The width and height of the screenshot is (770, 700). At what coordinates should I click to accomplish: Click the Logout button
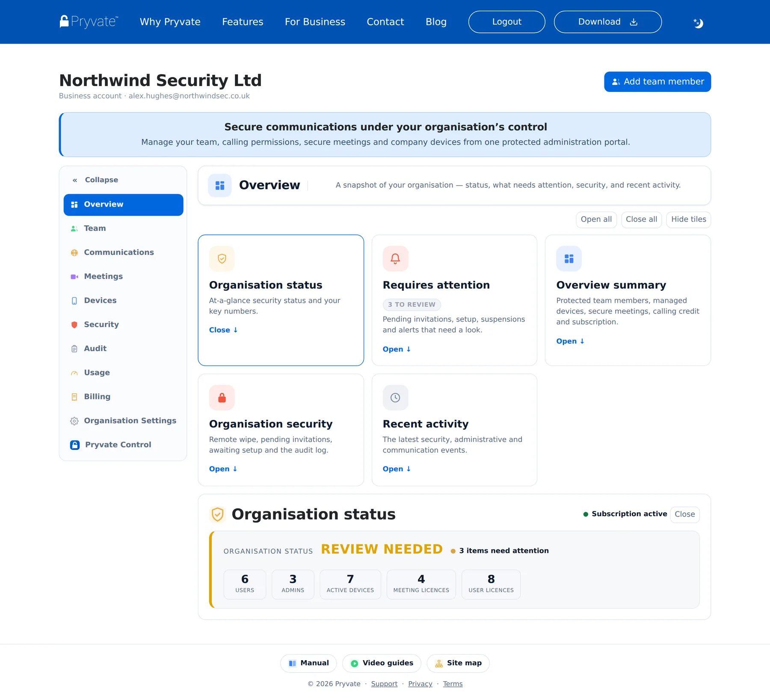click(x=507, y=22)
